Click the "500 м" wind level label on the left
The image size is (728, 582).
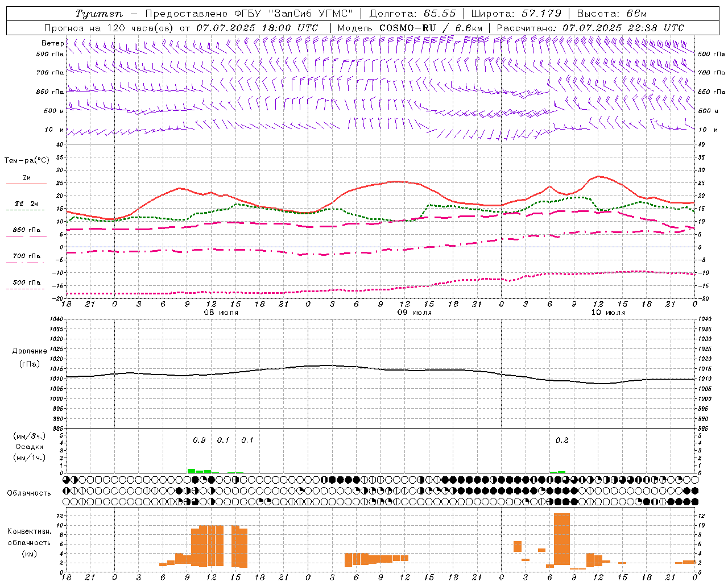tap(54, 111)
